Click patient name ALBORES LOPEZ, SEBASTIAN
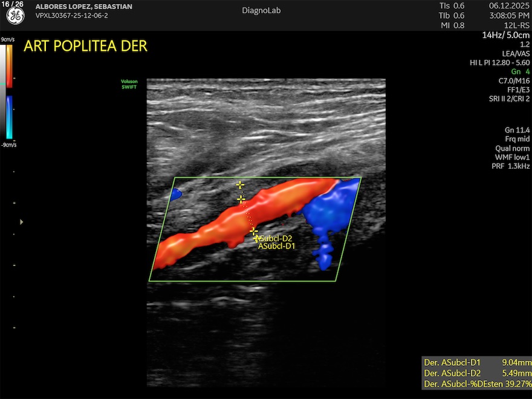This screenshot has width=532, height=399. pyautogui.click(x=84, y=7)
